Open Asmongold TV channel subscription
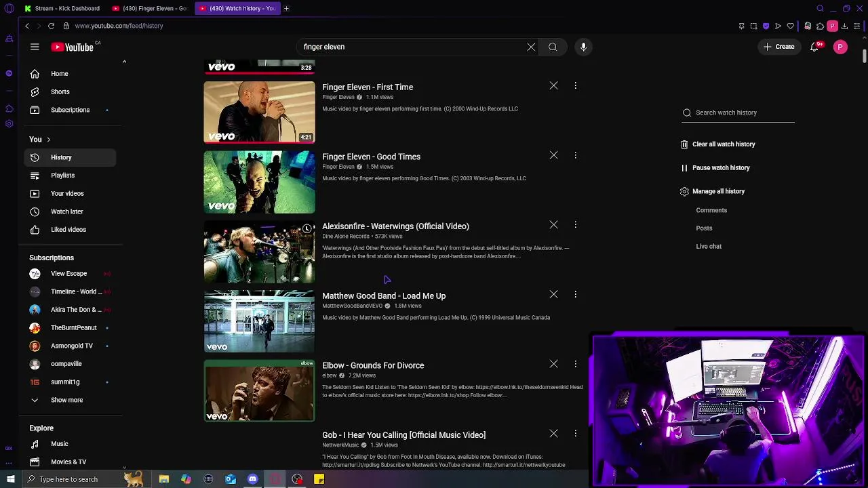The width and height of the screenshot is (868, 488). point(71,346)
